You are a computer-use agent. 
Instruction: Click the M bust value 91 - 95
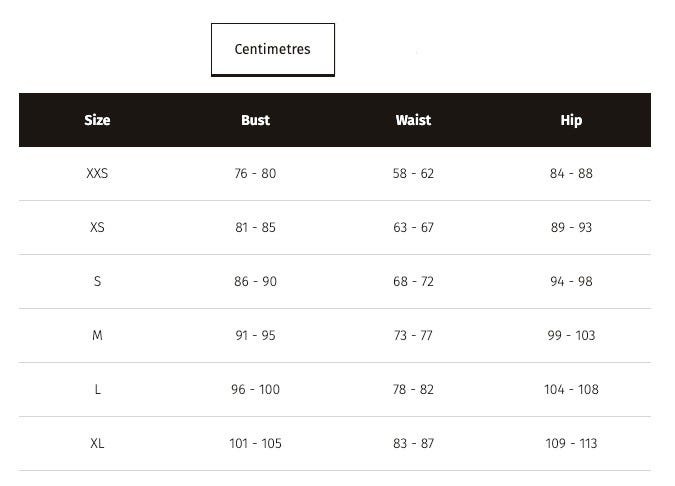(x=255, y=335)
